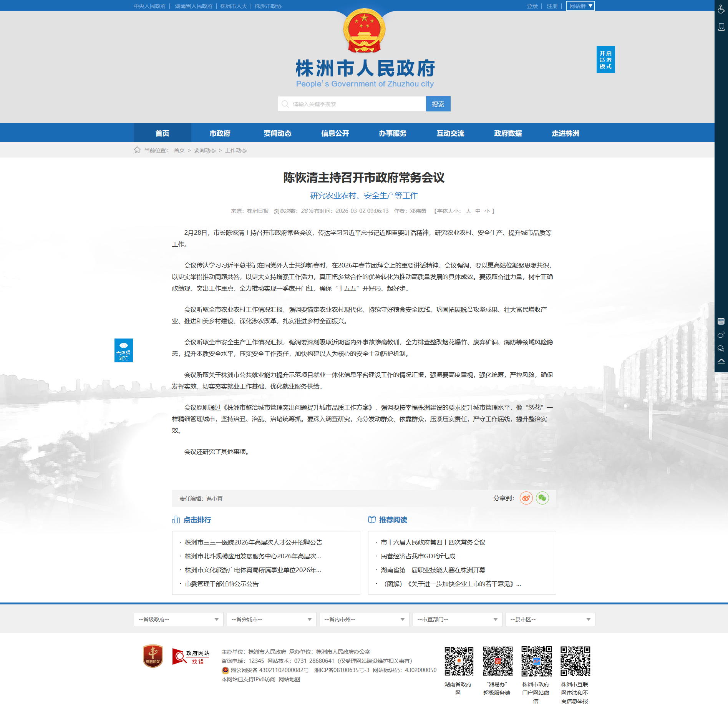The image size is (728, 717).
Task: Click the chat bubbles icon in sidebar
Action: 721,349
